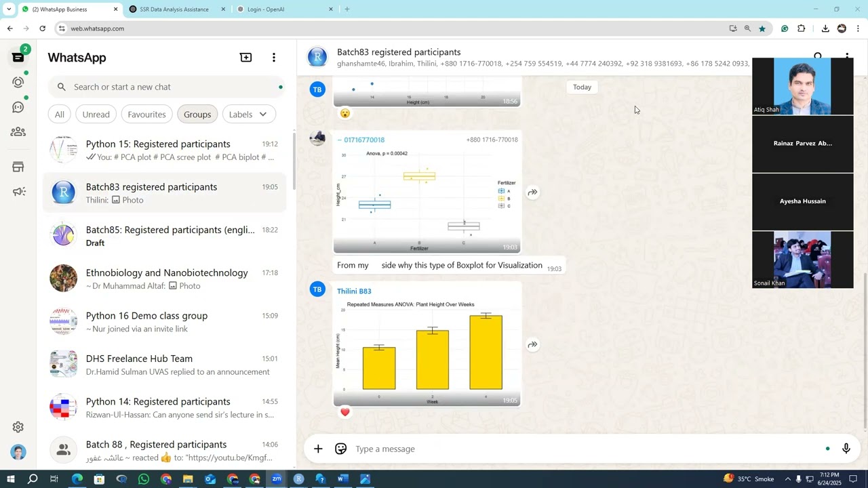This screenshot has width=868, height=488.
Task: Open the Fertilizer ANOVA boxplot image
Action: tap(427, 201)
